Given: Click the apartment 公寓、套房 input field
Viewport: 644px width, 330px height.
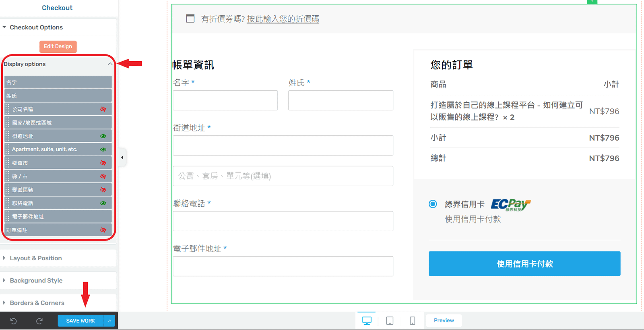Looking at the screenshot, I should [x=283, y=176].
